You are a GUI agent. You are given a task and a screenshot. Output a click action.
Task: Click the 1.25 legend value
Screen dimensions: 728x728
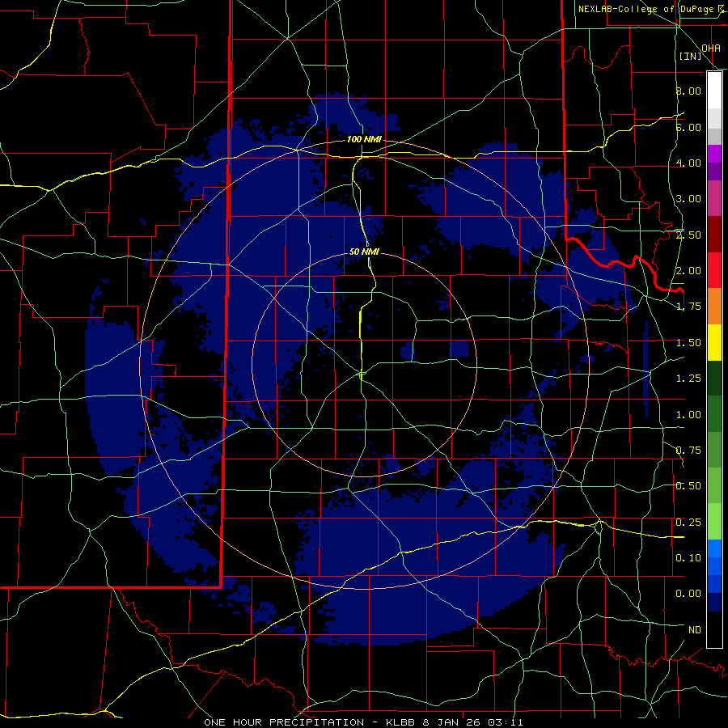point(688,379)
